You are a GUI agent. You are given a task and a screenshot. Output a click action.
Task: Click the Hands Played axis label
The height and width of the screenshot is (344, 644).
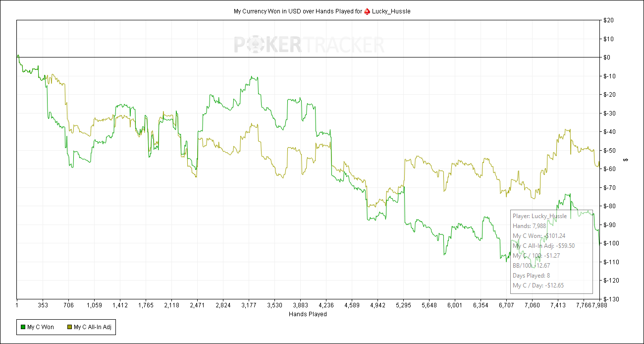(x=308, y=314)
